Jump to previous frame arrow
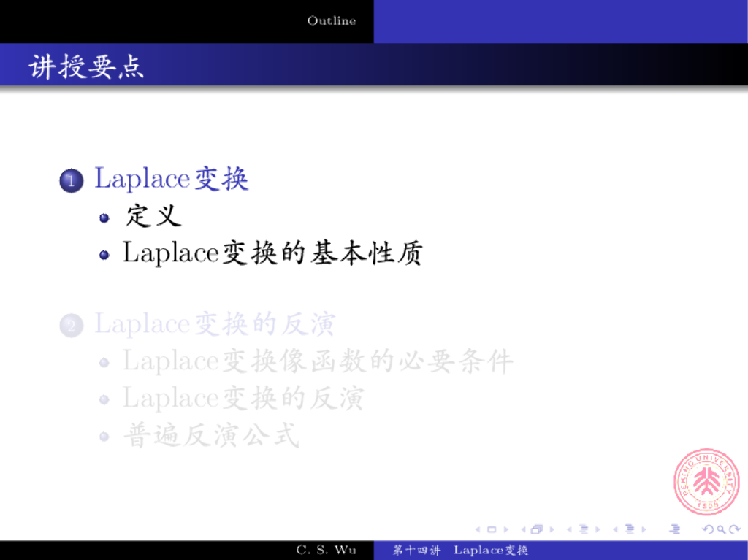748x560 pixels. click(x=523, y=529)
